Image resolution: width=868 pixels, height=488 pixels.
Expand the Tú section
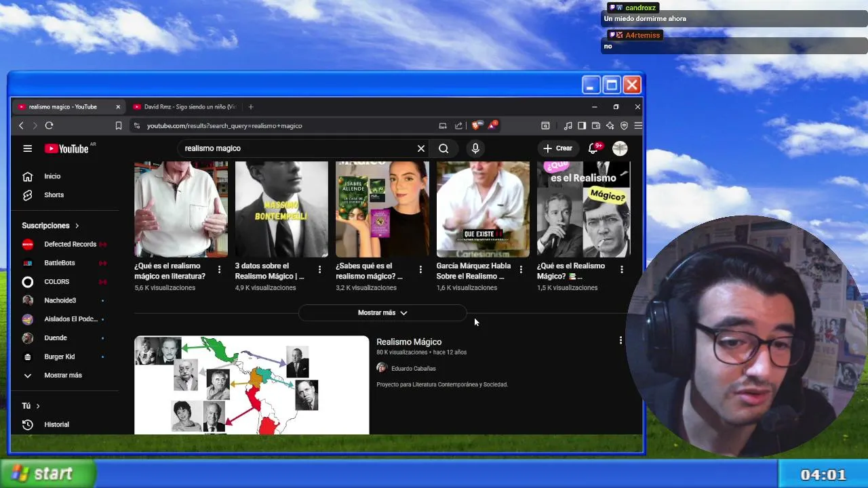click(31, 406)
